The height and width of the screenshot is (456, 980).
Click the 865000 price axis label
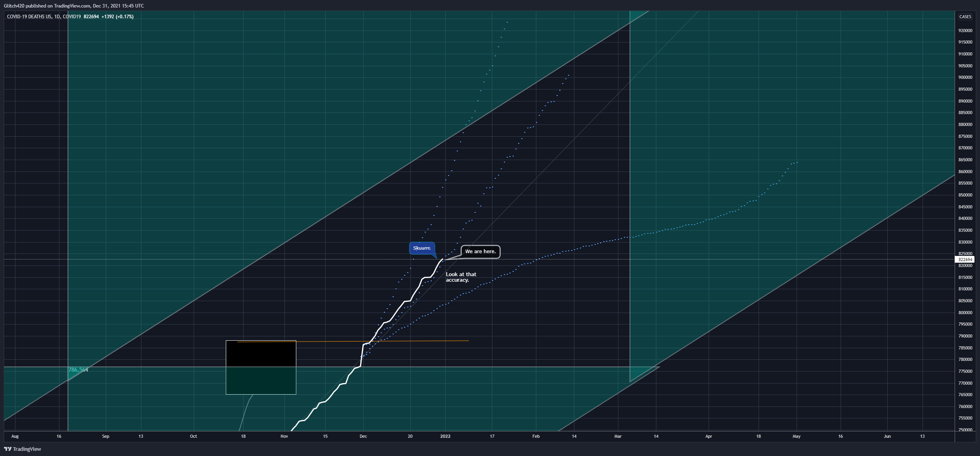(965, 160)
